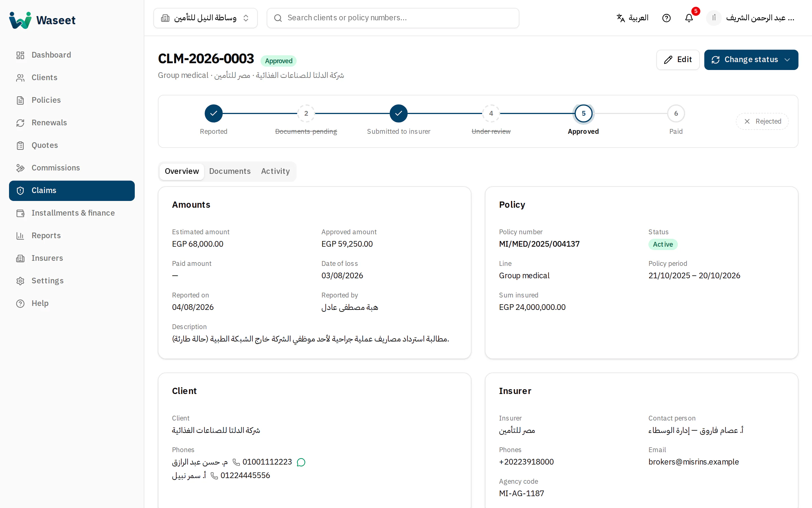Screen dimensions: 812x508
Task: Select the Submitted to insurer step
Action: (x=399, y=113)
